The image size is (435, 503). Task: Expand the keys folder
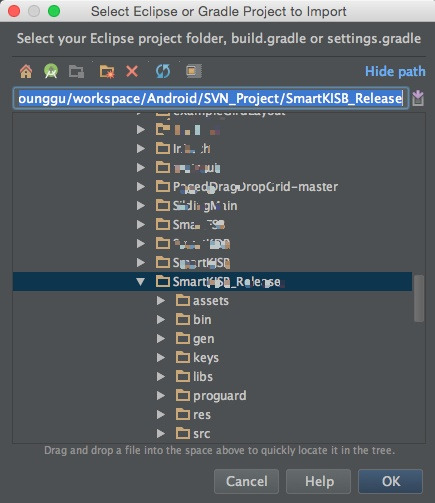click(161, 358)
